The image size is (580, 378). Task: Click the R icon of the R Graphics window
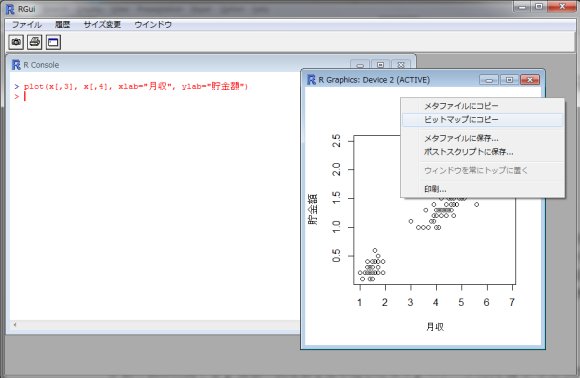tap(311, 80)
